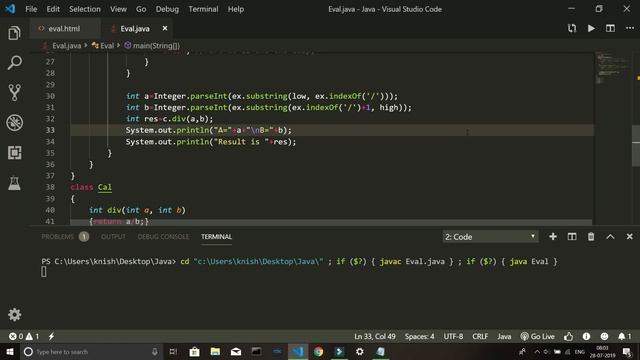Open the Selection menu

coord(84,9)
